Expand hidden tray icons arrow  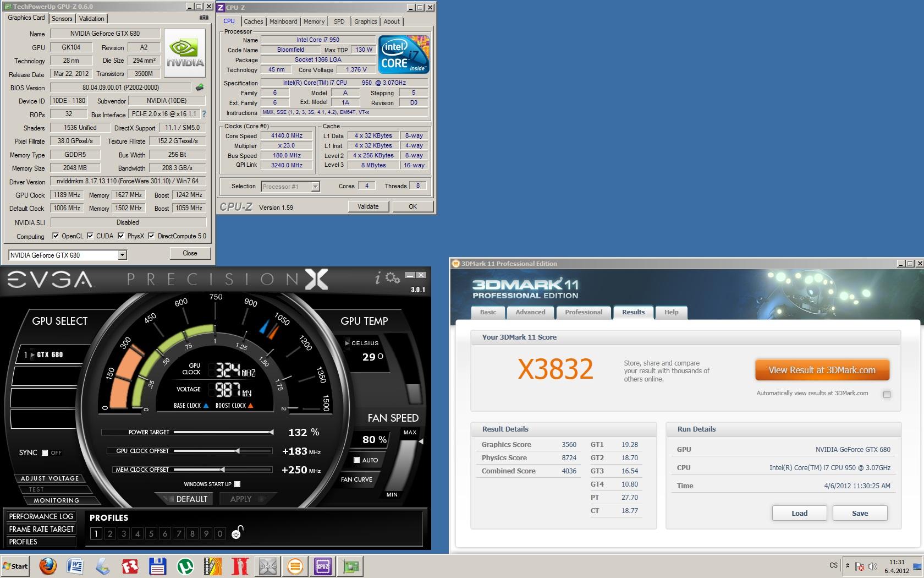coord(848,566)
